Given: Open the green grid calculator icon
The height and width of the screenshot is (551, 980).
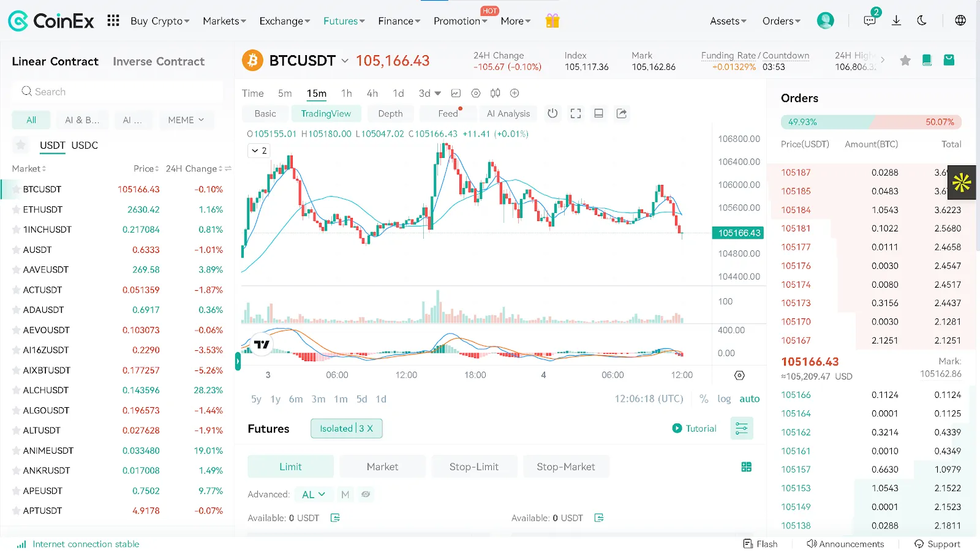Looking at the screenshot, I should coord(746,467).
